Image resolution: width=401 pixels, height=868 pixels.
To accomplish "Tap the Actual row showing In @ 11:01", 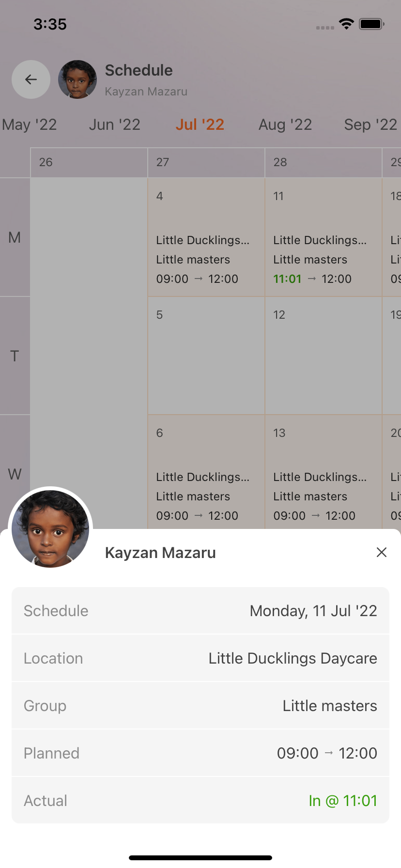I will coord(200,801).
